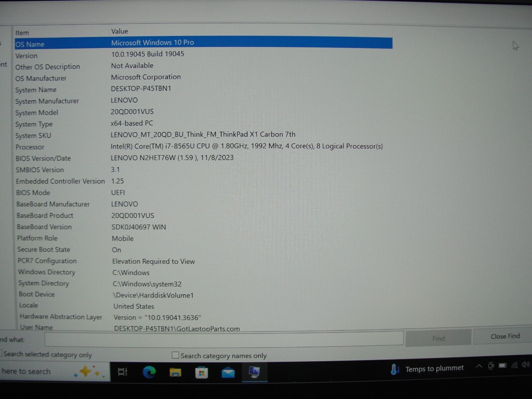Select the Hardware Abstraction Layer row
The height and width of the screenshot is (399, 532).
(61, 317)
